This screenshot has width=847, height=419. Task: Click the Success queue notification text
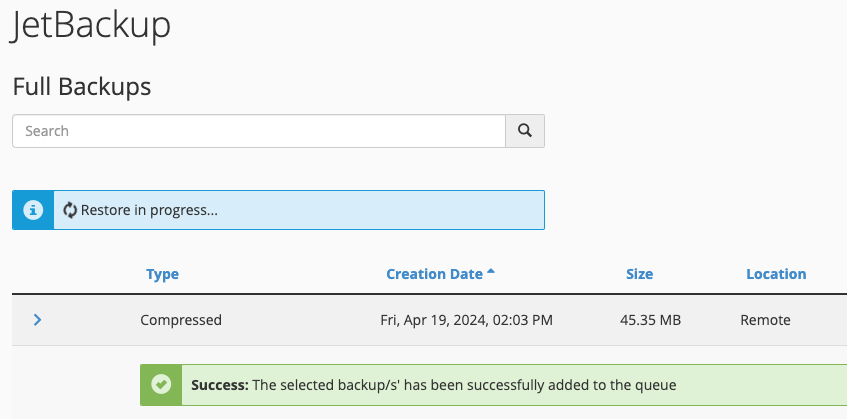pos(434,385)
